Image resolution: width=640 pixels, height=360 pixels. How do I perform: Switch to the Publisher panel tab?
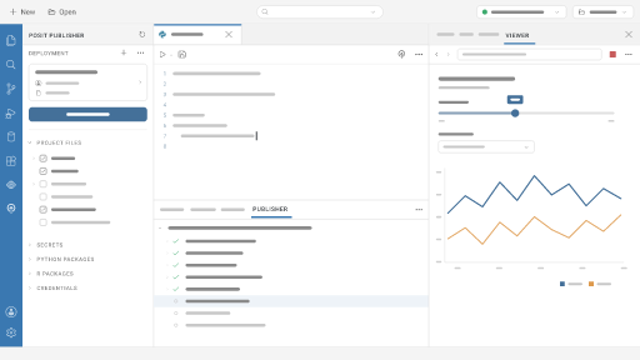270,209
